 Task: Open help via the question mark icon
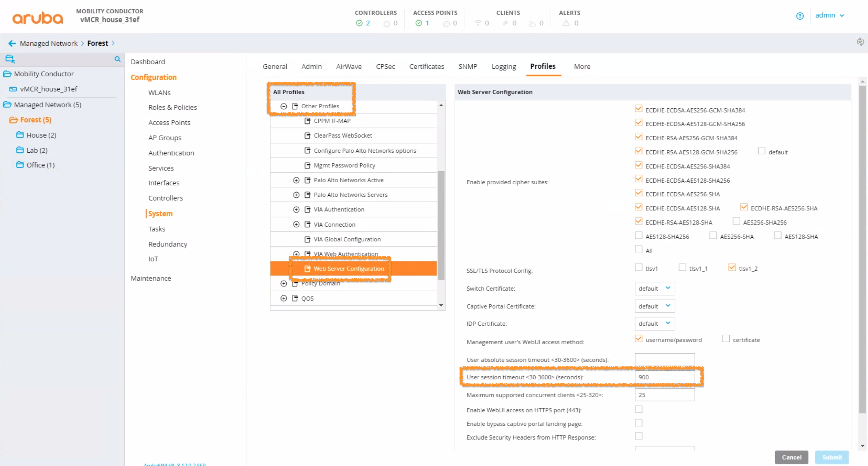point(800,16)
